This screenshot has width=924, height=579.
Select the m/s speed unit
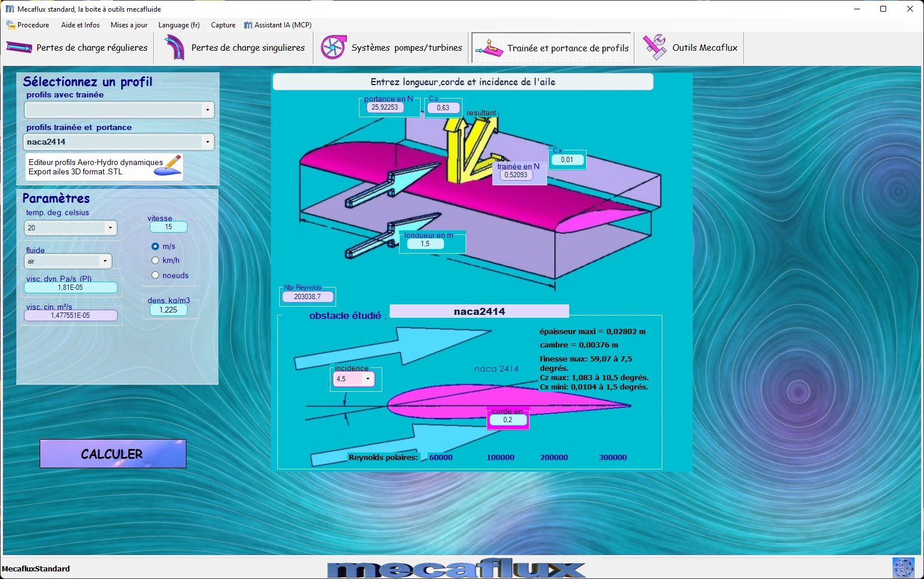point(156,247)
